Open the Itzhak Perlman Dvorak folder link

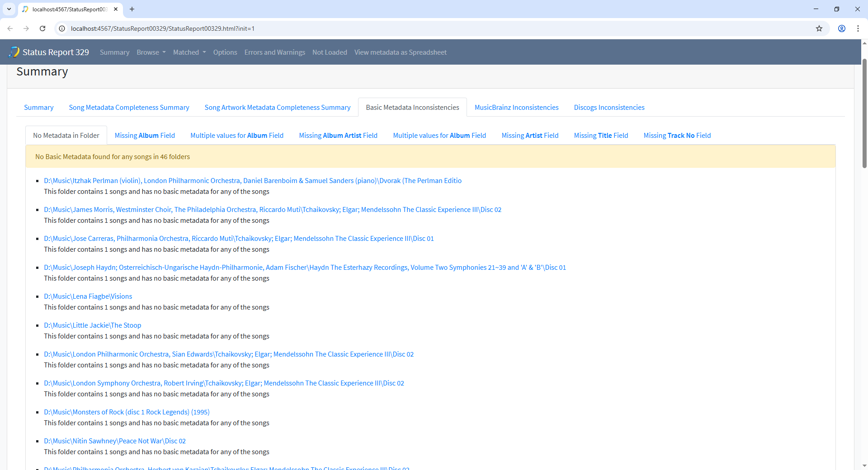click(x=253, y=181)
